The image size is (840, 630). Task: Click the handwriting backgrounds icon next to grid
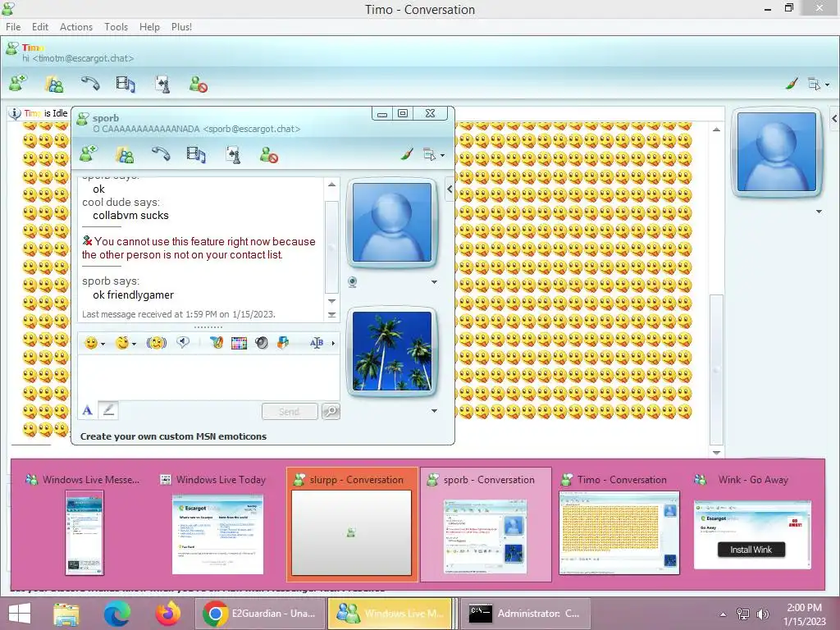tap(217, 343)
